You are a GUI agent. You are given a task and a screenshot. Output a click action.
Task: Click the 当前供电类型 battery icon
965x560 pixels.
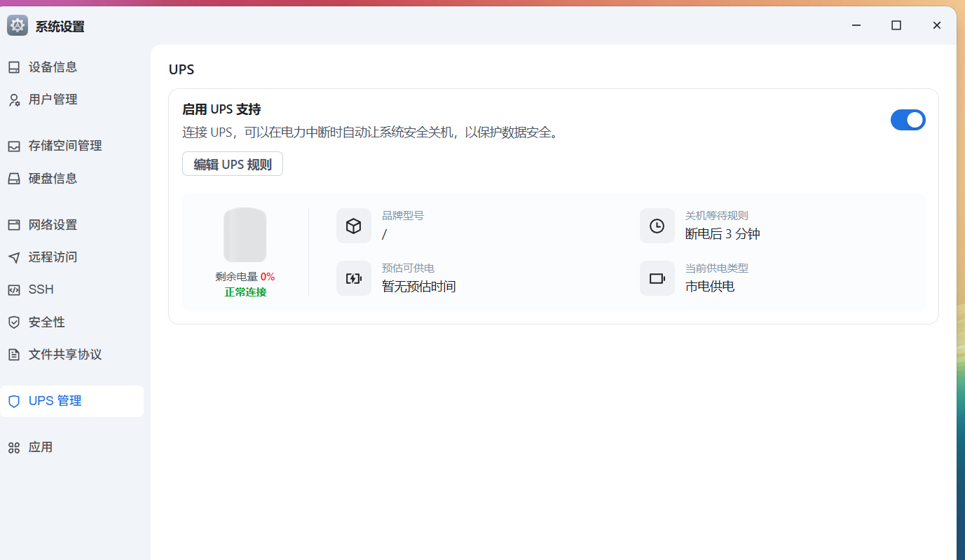click(657, 278)
